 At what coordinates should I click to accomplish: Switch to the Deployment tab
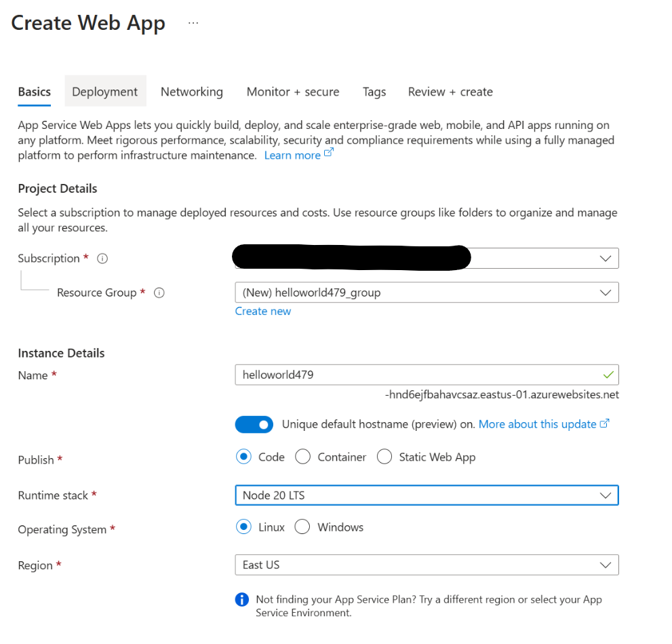pos(105,92)
